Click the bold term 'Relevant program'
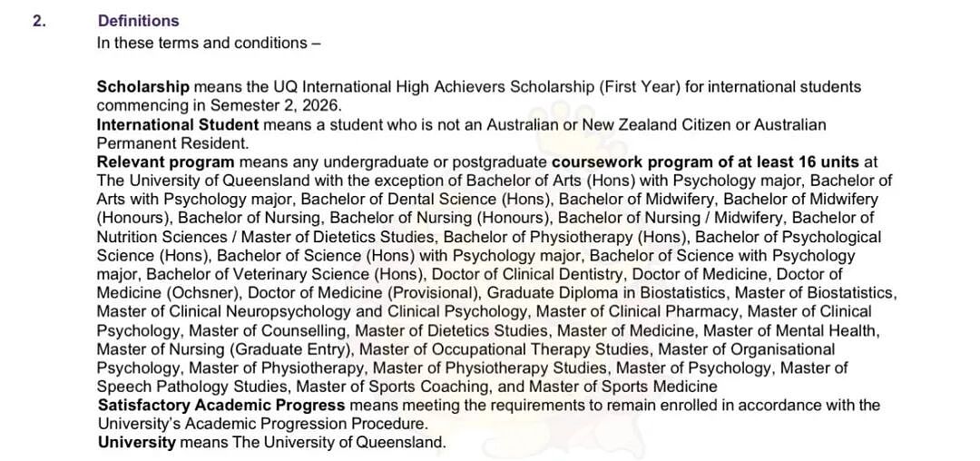 click(x=166, y=162)
